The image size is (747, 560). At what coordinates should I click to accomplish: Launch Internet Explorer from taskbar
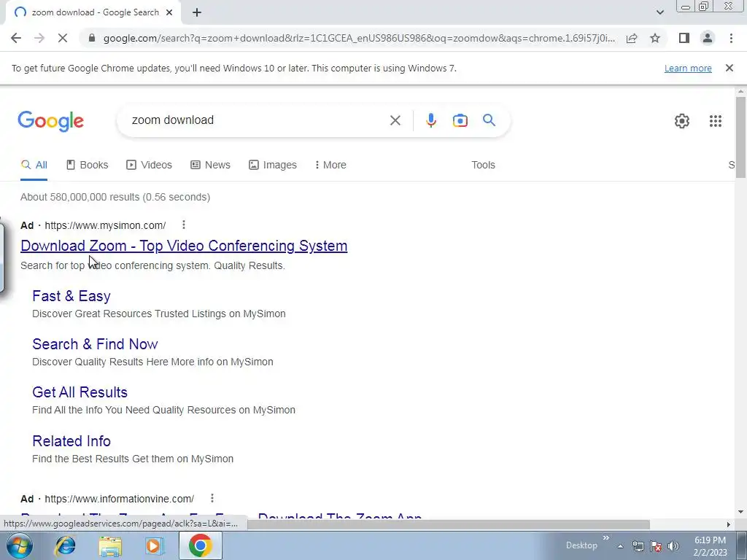(x=65, y=545)
